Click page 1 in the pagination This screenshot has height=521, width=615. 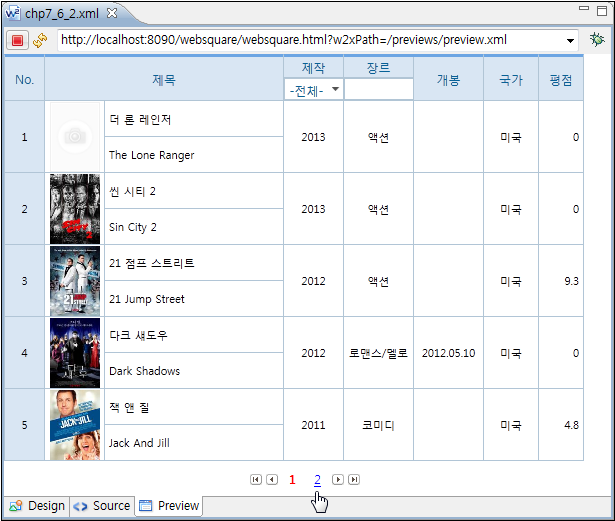pyautogui.click(x=292, y=480)
